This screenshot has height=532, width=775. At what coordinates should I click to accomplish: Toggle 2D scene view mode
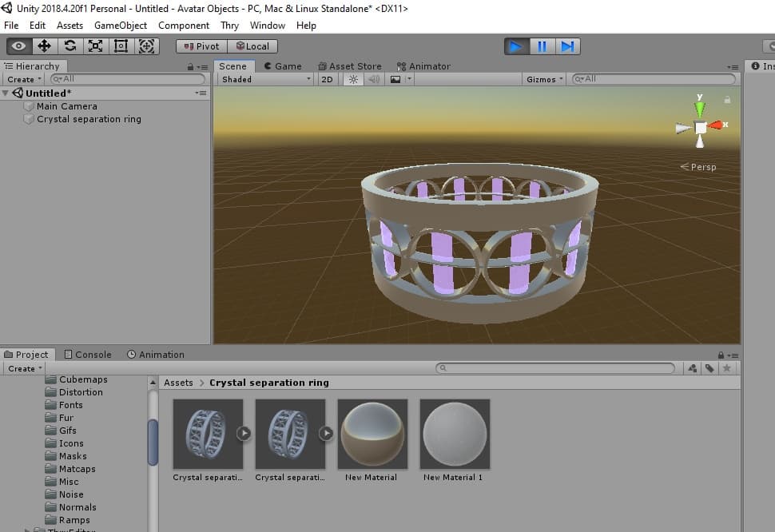[x=327, y=79]
